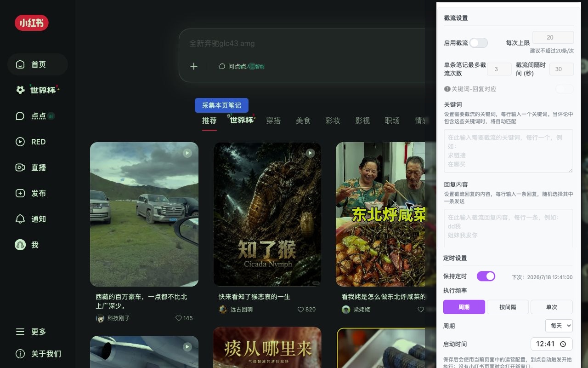Open the 世界杯 soccer ball icon
This screenshot has width=588, height=368.
[x=20, y=90]
